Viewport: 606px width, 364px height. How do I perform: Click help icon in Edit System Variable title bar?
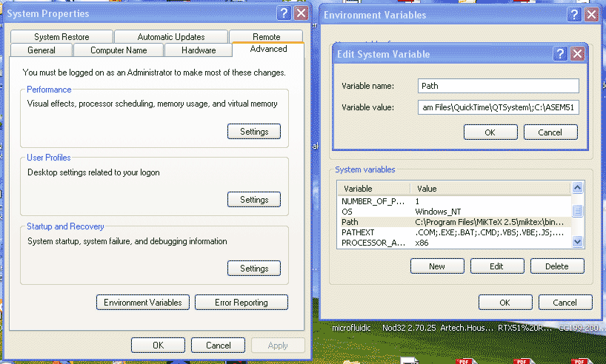point(560,54)
